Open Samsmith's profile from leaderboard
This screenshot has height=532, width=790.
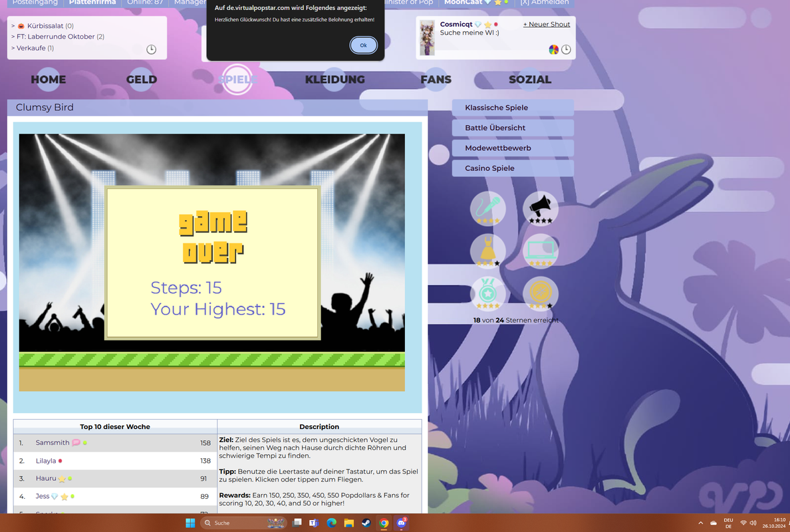[x=53, y=442]
